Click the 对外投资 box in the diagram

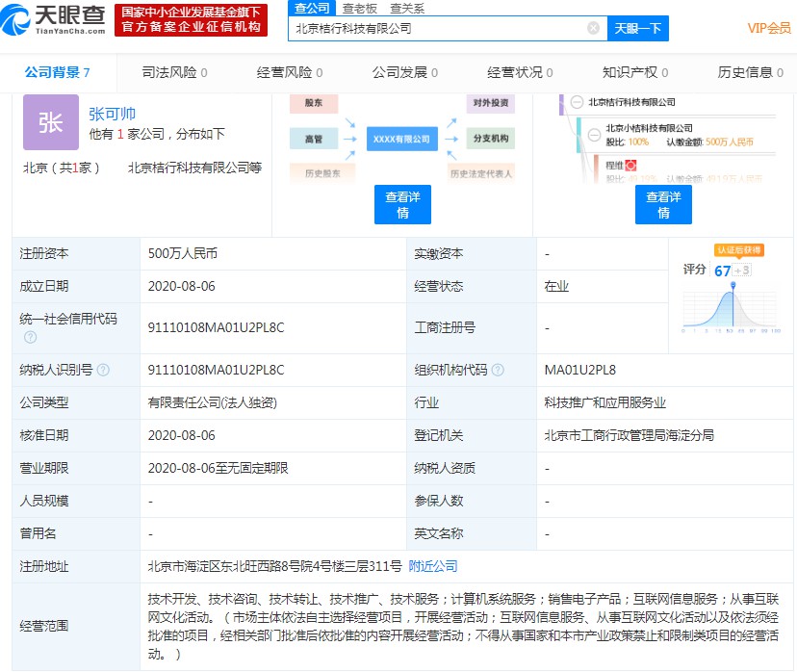point(491,103)
